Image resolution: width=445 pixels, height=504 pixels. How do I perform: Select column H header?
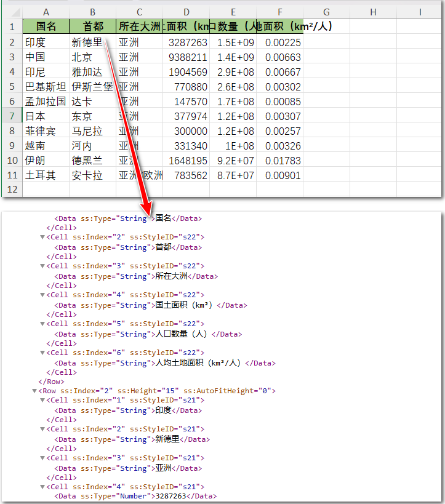tap(373, 12)
